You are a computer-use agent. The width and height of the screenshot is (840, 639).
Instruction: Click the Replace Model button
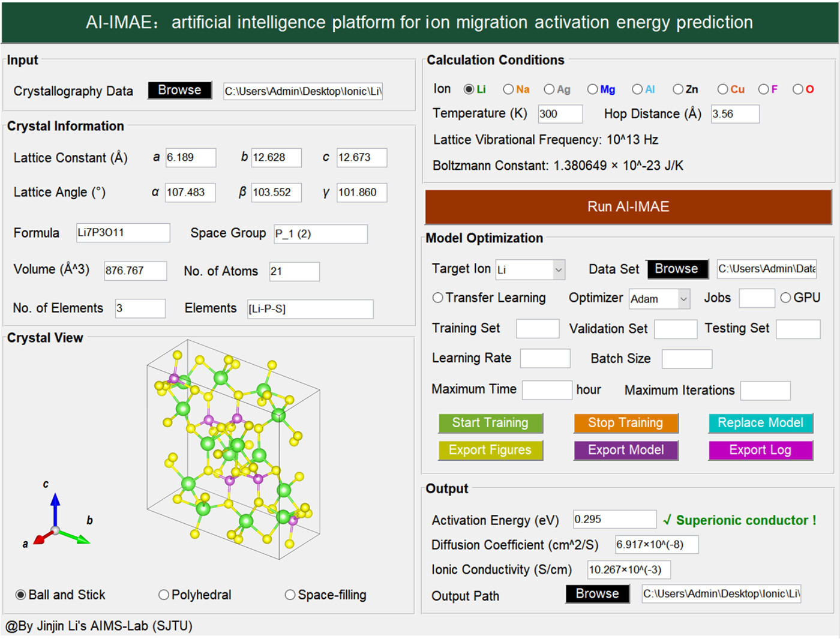760,423
